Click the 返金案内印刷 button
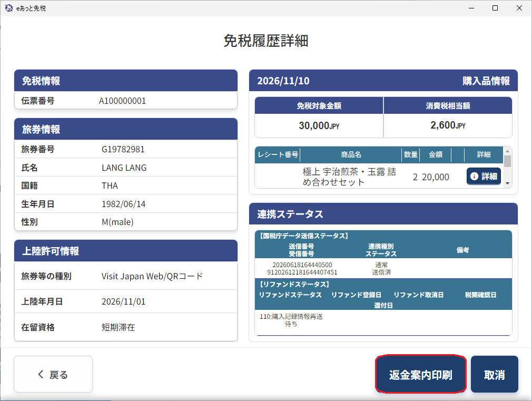 [421, 374]
